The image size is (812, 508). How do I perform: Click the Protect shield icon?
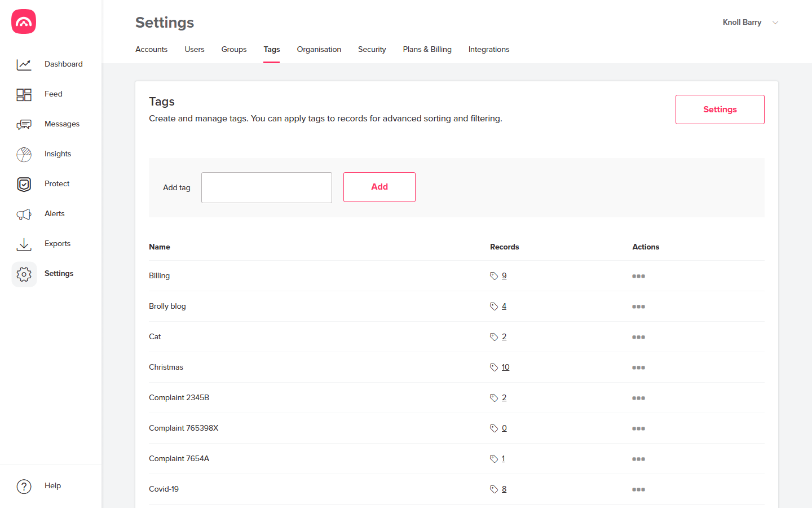click(x=24, y=184)
